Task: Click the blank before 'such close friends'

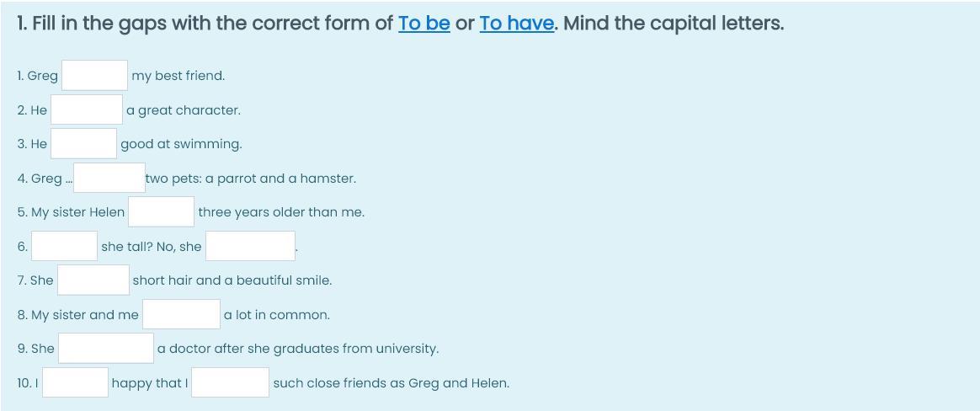Action: click(230, 383)
